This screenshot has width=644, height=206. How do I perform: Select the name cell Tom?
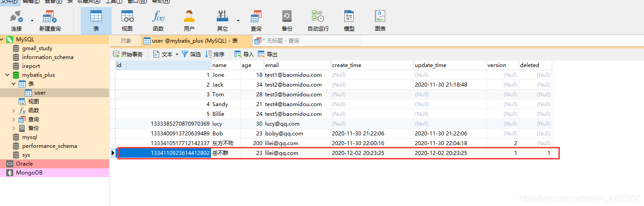pos(226,95)
